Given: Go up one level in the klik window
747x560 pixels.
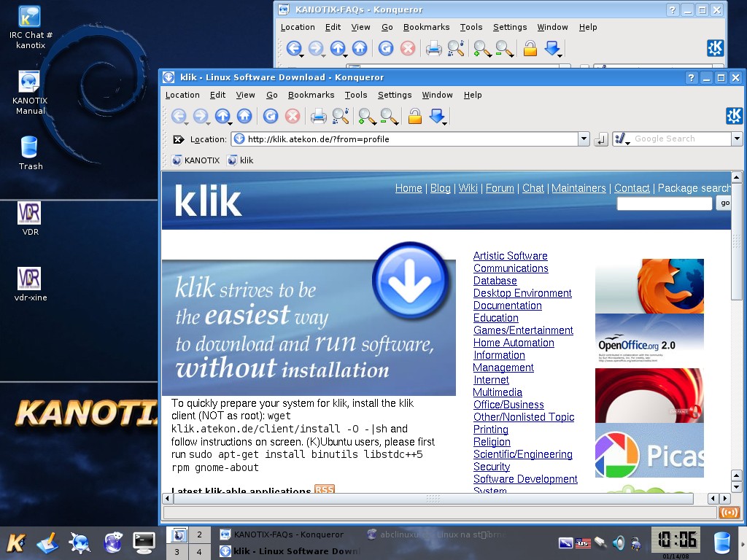Looking at the screenshot, I should coord(222,116).
